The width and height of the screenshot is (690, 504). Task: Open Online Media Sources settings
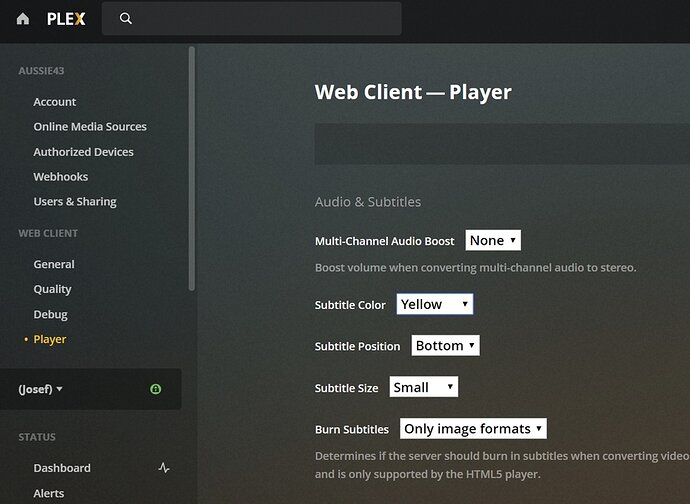pyautogui.click(x=90, y=127)
